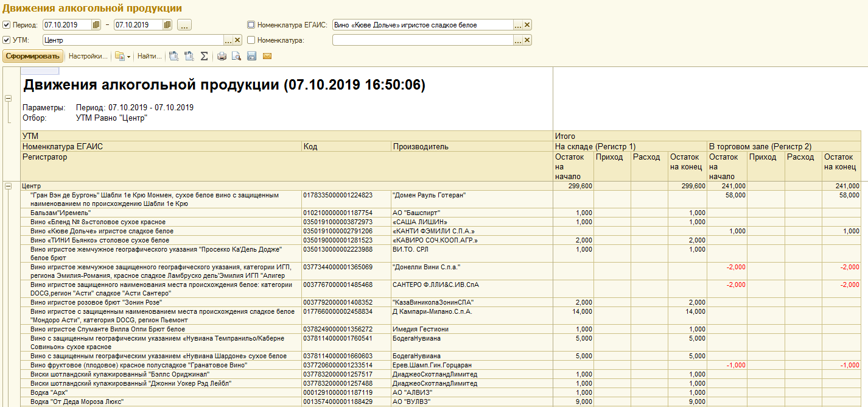Clear the УТМ field with its X button
Screen dimensions: 868x407
pyautogui.click(x=237, y=40)
